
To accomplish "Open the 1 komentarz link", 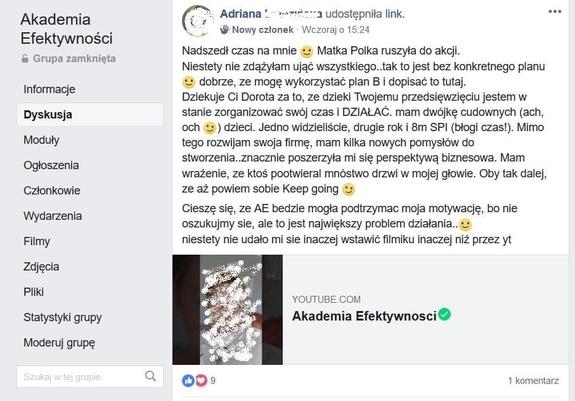I will pos(533,381).
